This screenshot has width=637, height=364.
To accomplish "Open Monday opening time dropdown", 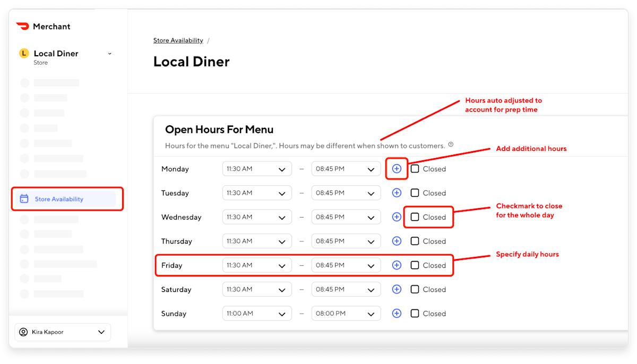I will pyautogui.click(x=257, y=169).
